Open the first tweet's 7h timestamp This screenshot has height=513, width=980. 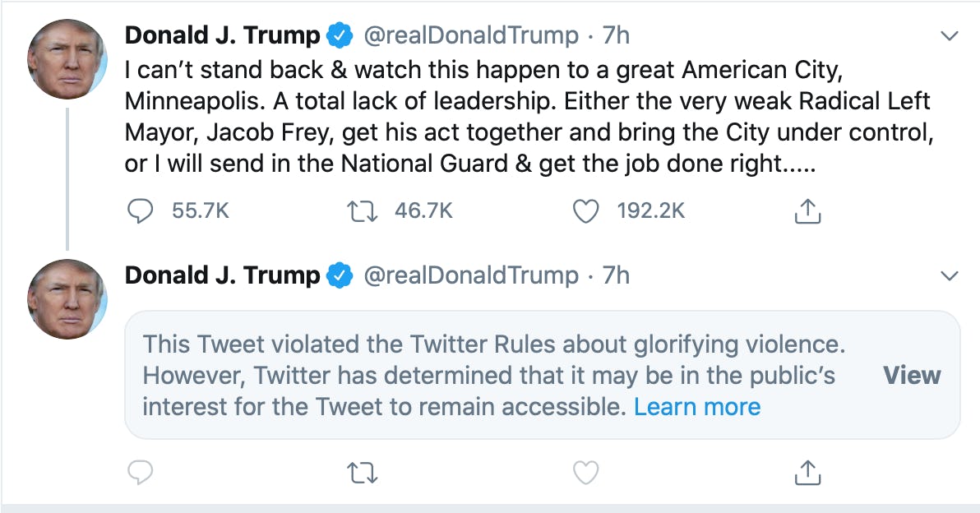(x=616, y=36)
